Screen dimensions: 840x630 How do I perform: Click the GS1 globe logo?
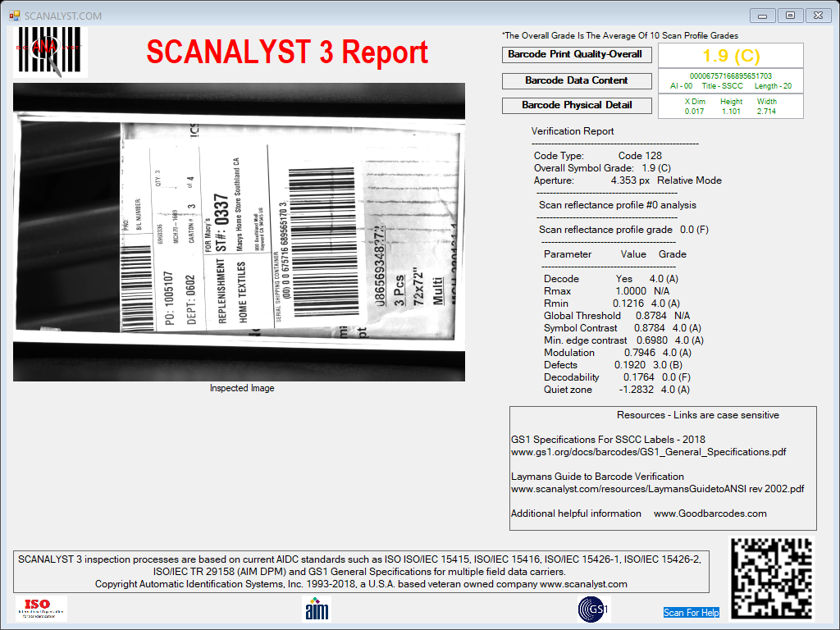tap(594, 609)
